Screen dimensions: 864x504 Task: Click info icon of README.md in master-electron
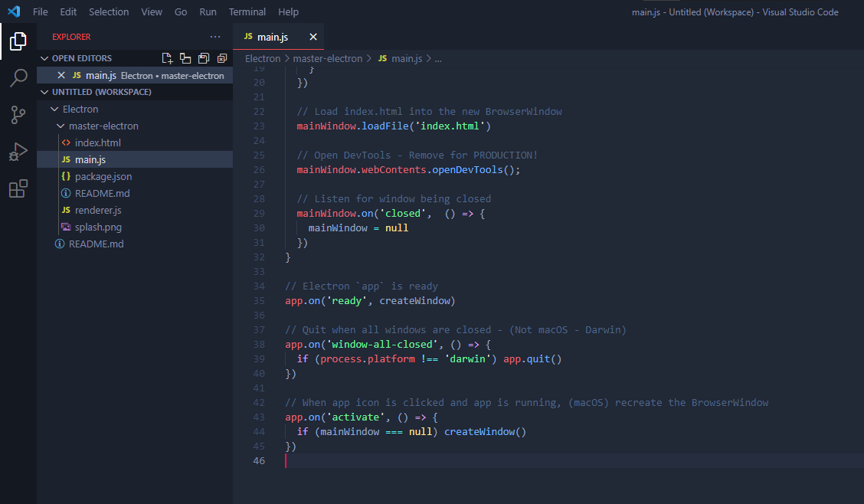(66, 193)
